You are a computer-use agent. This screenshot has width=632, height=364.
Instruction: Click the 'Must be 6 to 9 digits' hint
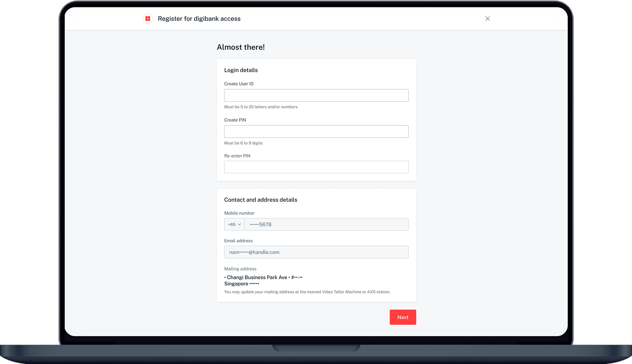click(243, 143)
